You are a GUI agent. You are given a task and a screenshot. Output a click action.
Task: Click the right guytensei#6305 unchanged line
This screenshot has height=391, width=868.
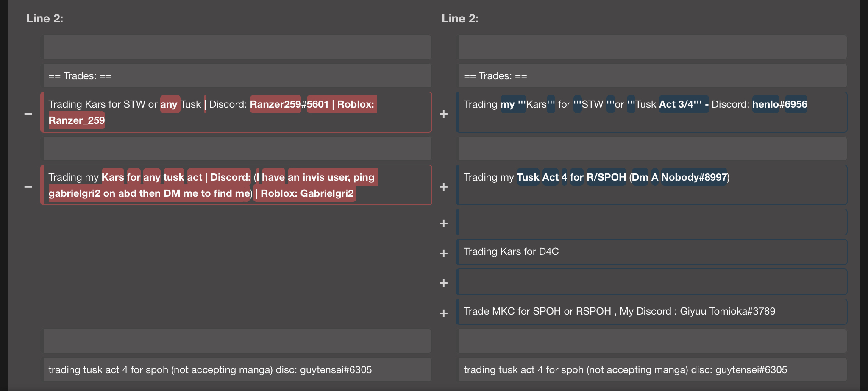point(653,370)
